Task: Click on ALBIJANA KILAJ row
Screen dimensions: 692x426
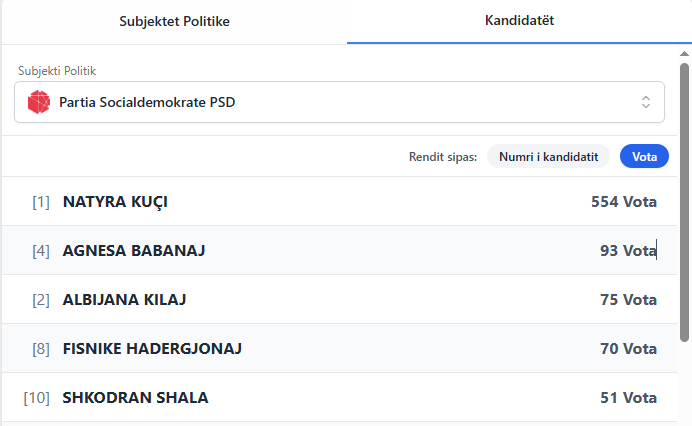Action: click(x=124, y=300)
